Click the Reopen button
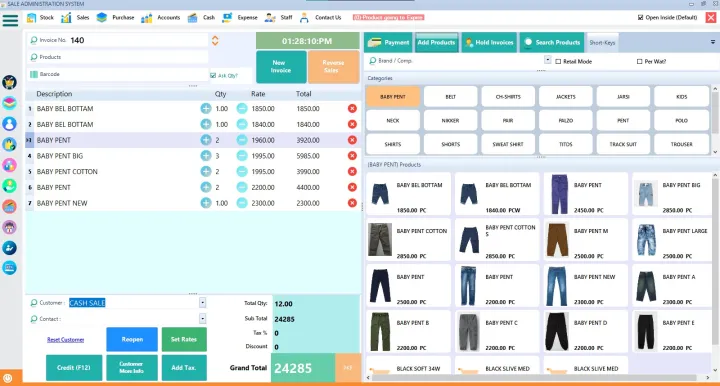This screenshot has height=386, width=720. point(132,339)
